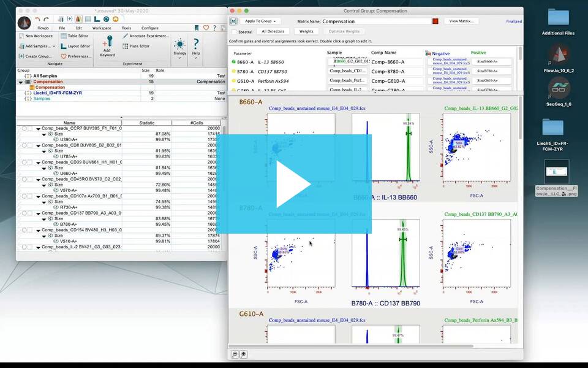This screenshot has height=368, width=588.
Task: Collapse Comp_beads_CCR7 BUV395 sample tree
Action: click(38, 129)
